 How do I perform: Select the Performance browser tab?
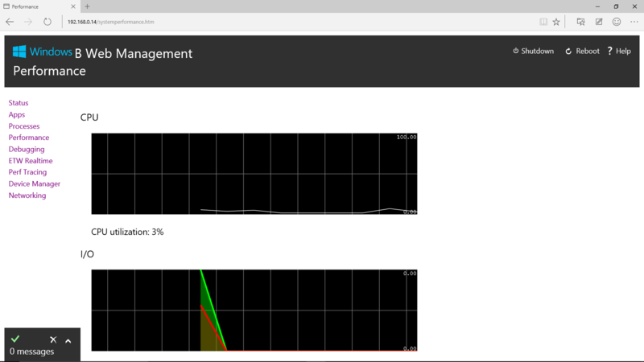pos(39,6)
